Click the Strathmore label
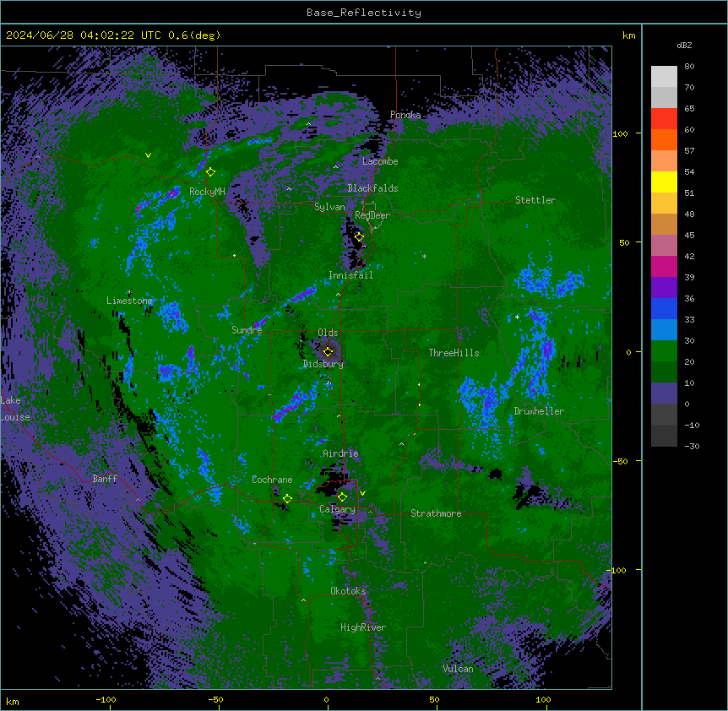The width and height of the screenshot is (728, 711). pos(436,513)
